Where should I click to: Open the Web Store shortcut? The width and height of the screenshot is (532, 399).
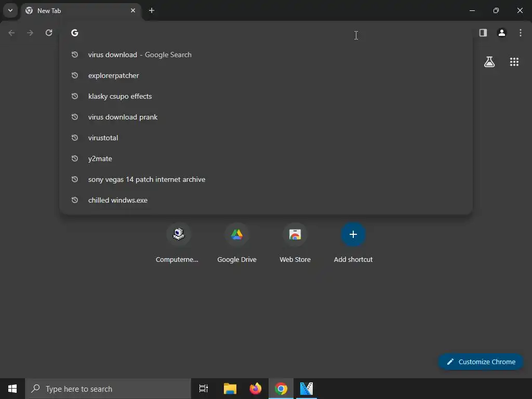[295, 243]
